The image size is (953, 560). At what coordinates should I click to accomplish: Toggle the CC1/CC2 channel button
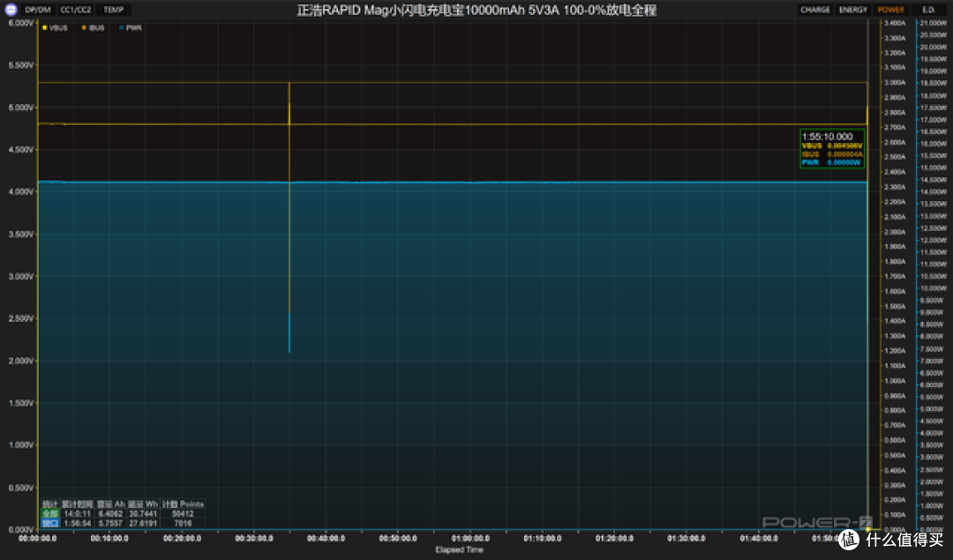tap(76, 10)
